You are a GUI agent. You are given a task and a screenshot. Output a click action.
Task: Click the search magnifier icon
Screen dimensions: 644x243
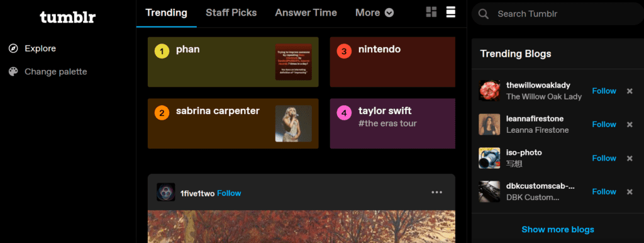[484, 14]
